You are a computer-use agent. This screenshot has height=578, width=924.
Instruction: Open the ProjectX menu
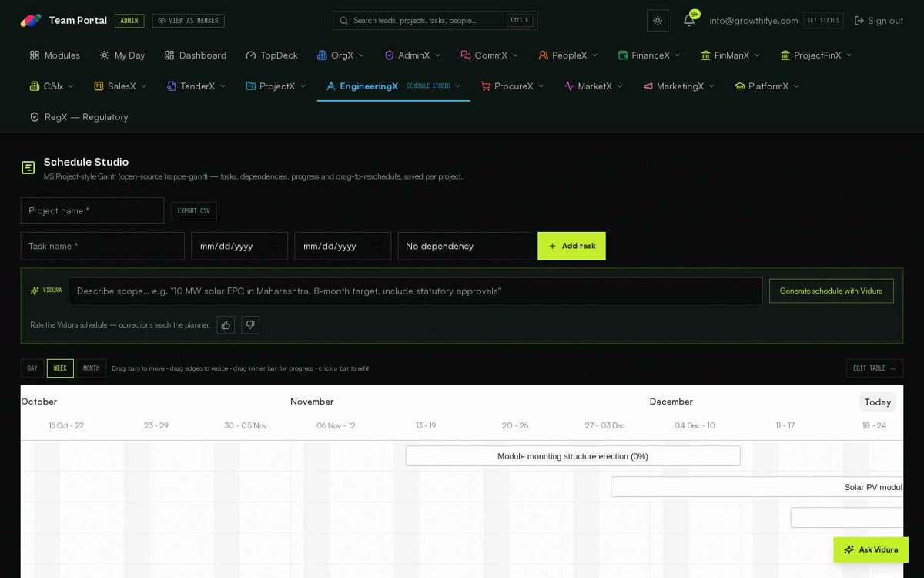click(x=276, y=86)
